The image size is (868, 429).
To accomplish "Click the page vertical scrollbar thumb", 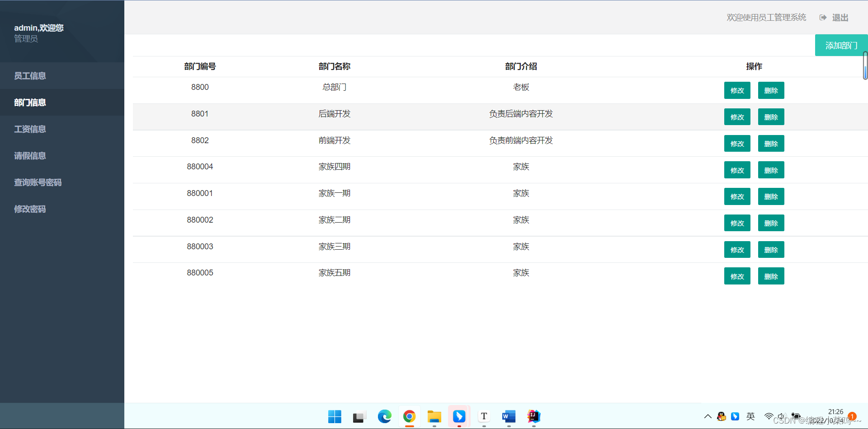I will click(x=865, y=65).
